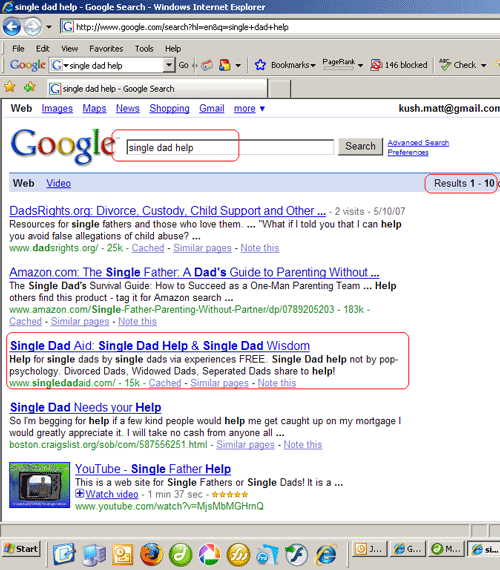This screenshot has height=570, width=500.
Task: Click the 146 blocked popup blocker icon
Action: [376, 65]
